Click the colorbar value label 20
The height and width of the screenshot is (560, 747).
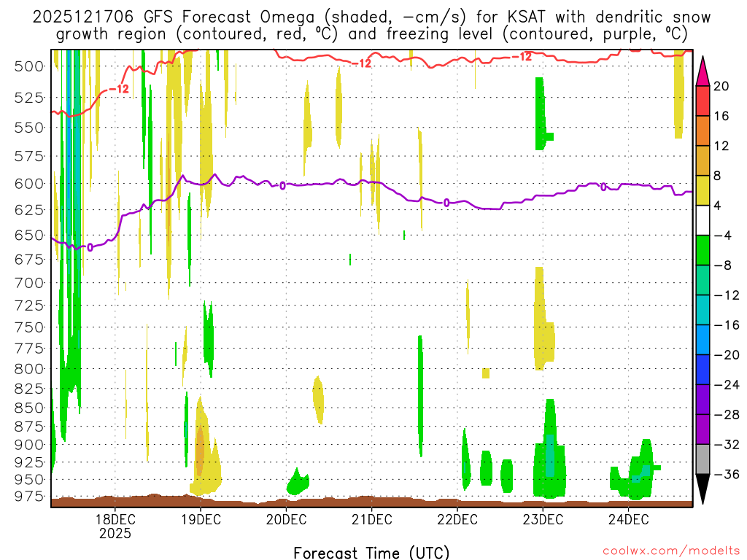click(x=721, y=86)
